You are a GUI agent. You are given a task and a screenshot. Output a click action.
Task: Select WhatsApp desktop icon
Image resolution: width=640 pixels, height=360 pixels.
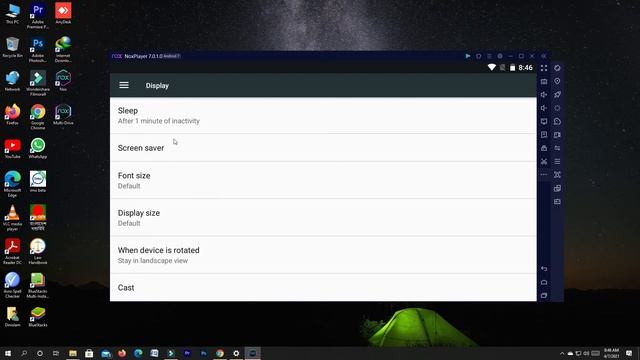click(x=38, y=148)
